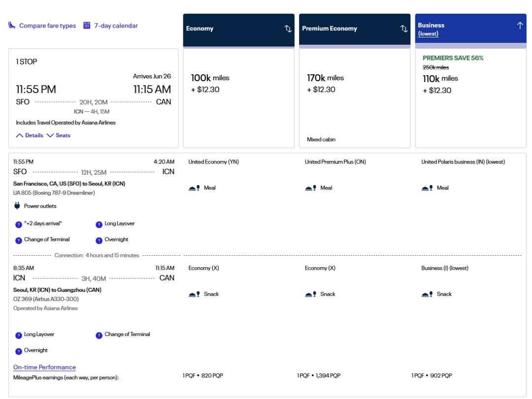
Task: Open the 7-day calendar icon
Action: (x=87, y=26)
